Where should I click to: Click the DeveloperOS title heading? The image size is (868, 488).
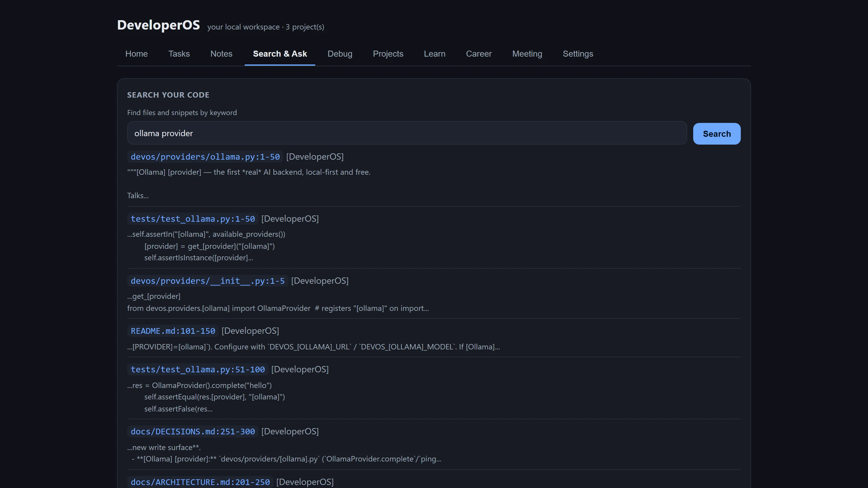click(x=158, y=25)
